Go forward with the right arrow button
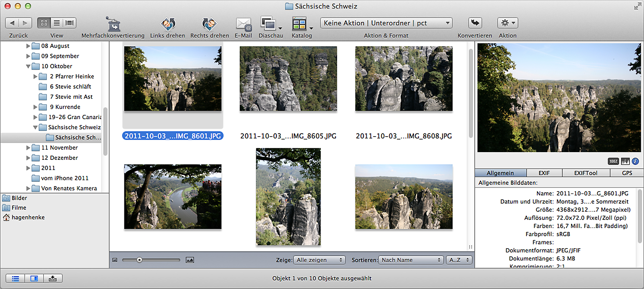The height and width of the screenshot is (289, 644). coord(25,23)
